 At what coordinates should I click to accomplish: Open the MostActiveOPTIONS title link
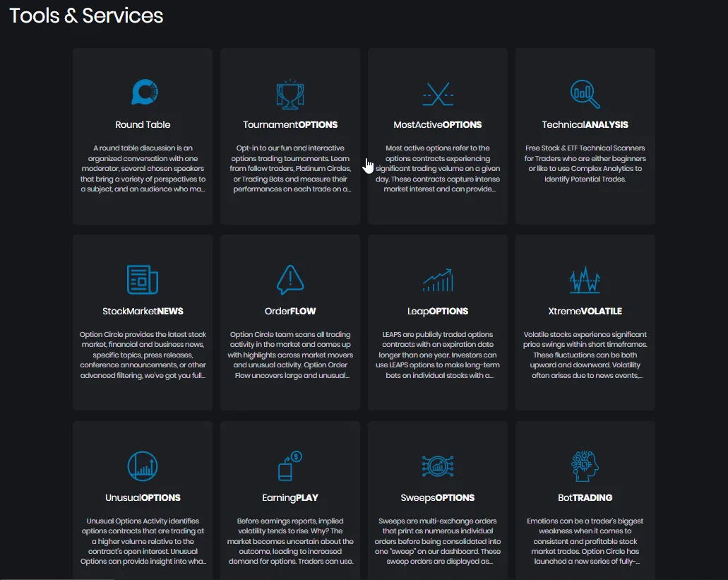click(438, 124)
